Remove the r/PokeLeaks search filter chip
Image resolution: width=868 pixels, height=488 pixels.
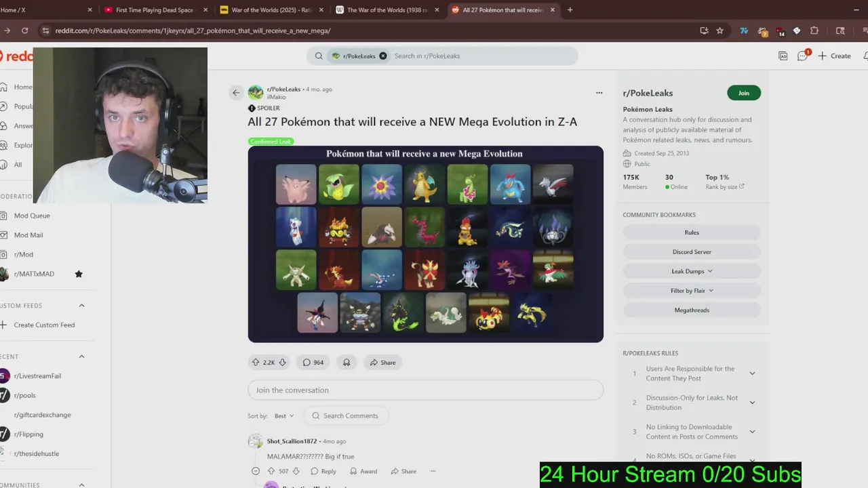coord(383,56)
